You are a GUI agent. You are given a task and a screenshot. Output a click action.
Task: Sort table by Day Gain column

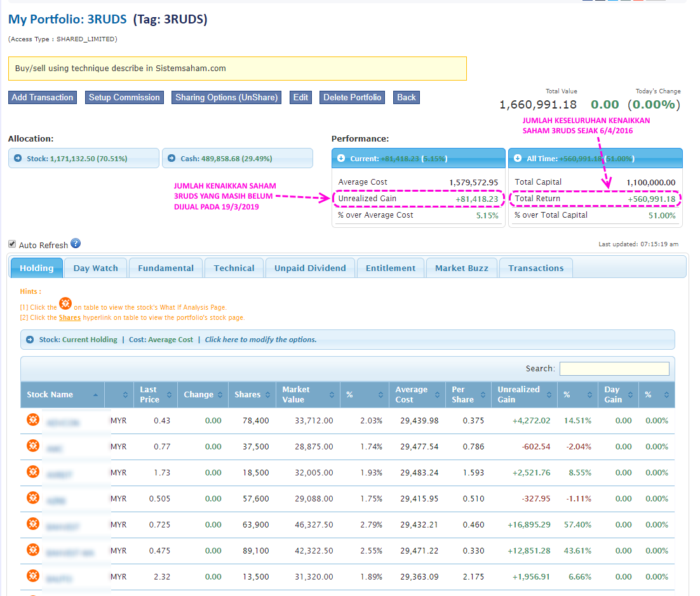pos(618,395)
